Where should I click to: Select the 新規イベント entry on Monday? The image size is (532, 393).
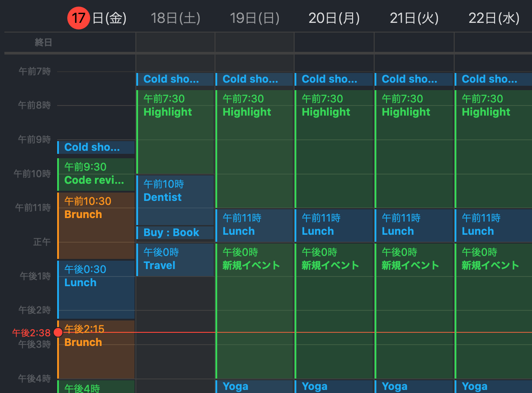(334, 259)
